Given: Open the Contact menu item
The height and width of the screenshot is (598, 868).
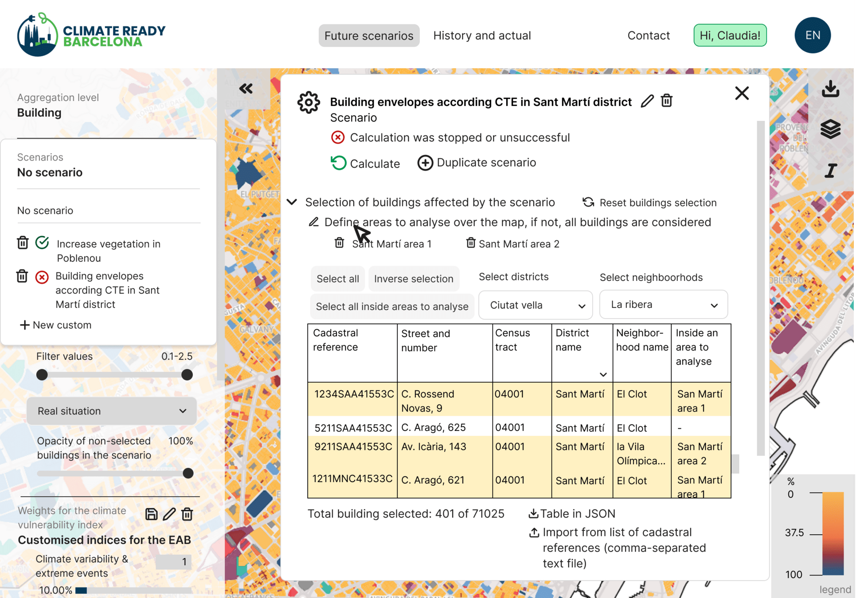Looking at the screenshot, I should pos(648,35).
